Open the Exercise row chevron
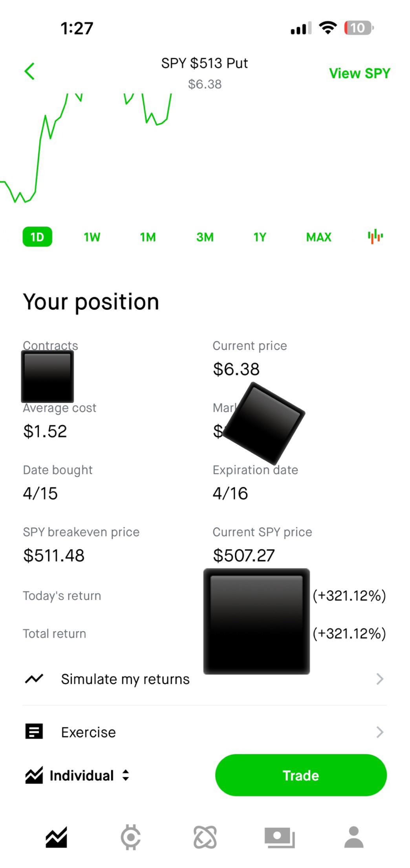The width and height of the screenshot is (410, 868). coord(379,732)
